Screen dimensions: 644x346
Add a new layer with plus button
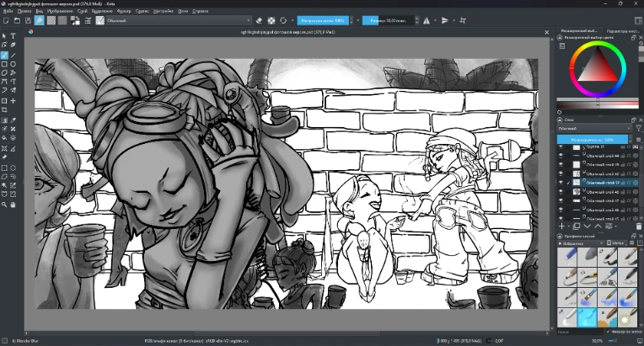pyautogui.click(x=561, y=226)
